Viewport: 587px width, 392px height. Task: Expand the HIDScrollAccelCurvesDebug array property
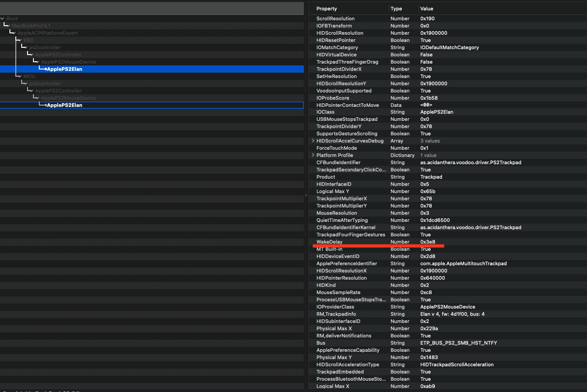coord(312,141)
